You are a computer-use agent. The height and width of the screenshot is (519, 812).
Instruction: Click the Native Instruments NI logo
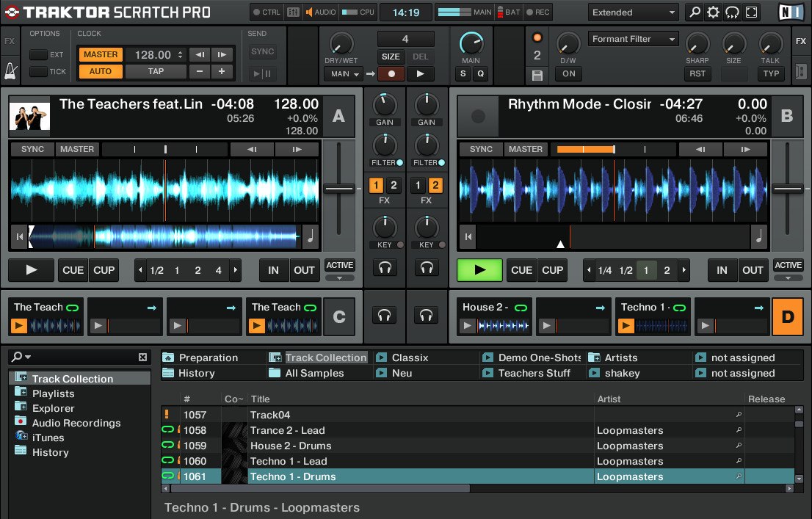(791, 12)
